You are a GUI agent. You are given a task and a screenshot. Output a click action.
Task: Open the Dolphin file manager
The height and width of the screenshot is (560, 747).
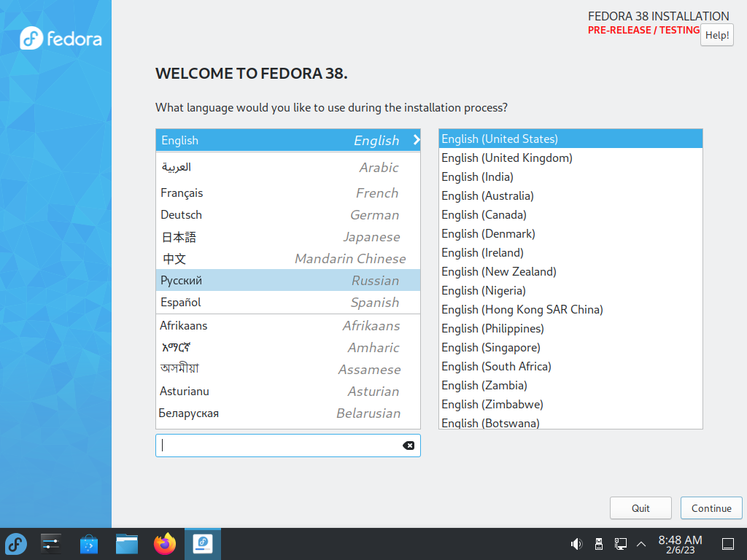coord(127,544)
